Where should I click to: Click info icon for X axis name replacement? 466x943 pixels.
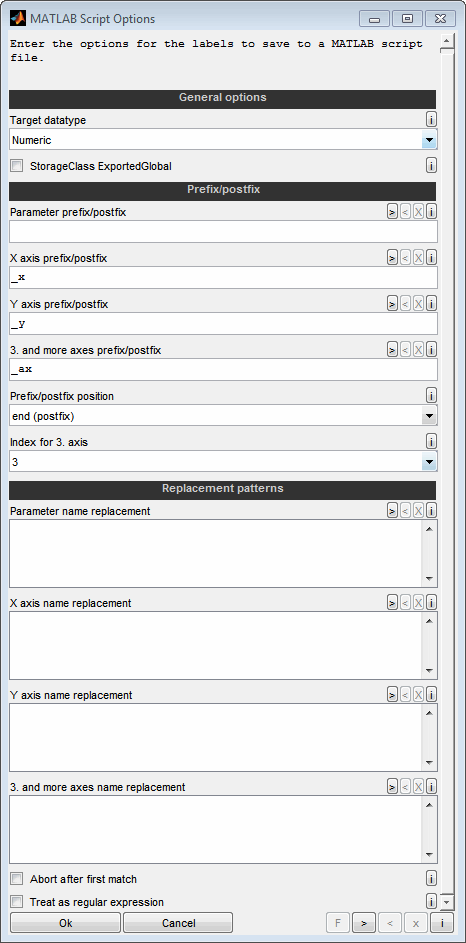point(431,602)
